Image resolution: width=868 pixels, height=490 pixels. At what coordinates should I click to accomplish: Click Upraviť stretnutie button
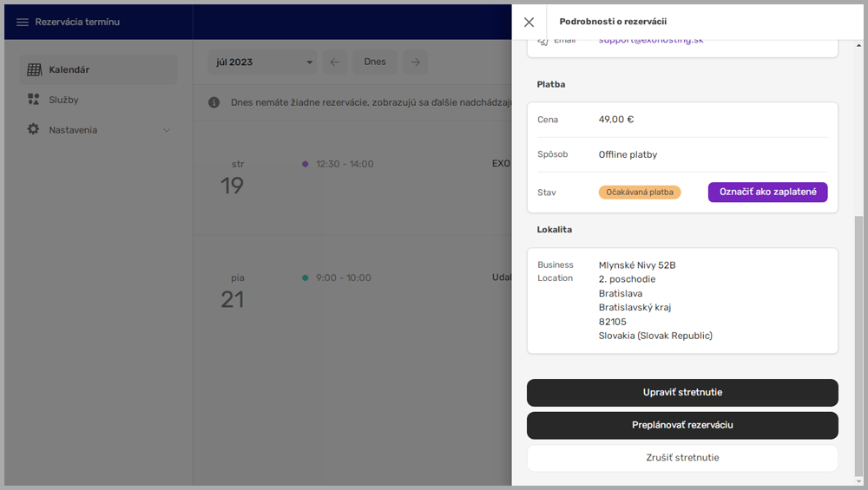pos(682,393)
